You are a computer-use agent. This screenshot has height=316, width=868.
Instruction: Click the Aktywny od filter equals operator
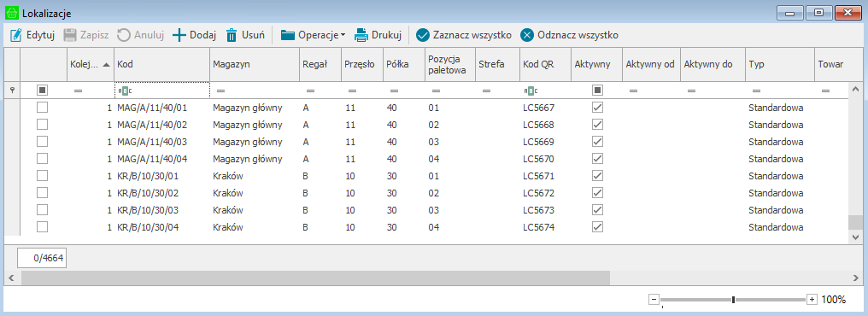tap(634, 91)
